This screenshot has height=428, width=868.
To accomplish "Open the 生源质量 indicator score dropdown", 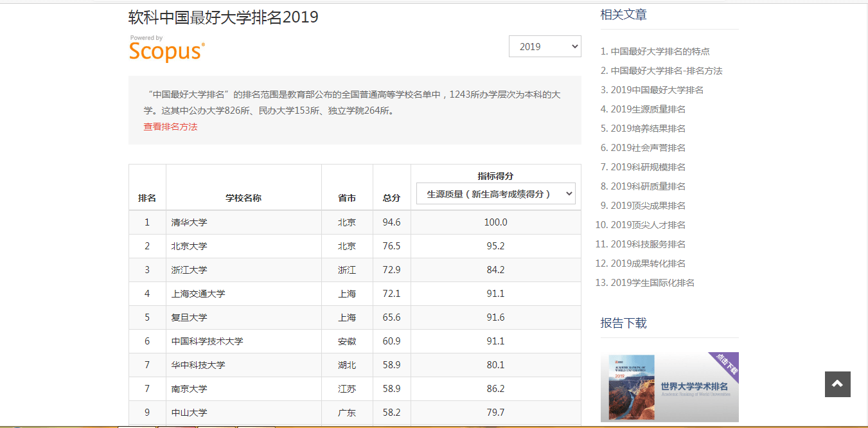I will tap(496, 193).
